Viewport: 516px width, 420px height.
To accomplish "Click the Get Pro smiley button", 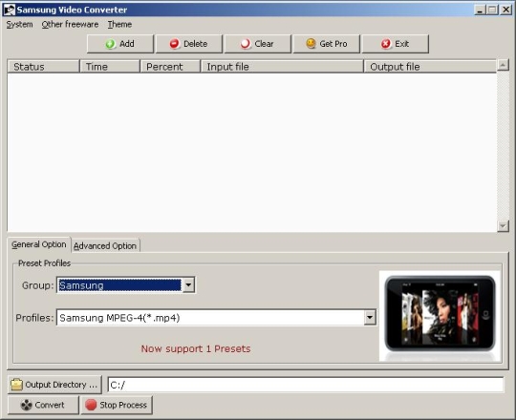I will tap(327, 44).
